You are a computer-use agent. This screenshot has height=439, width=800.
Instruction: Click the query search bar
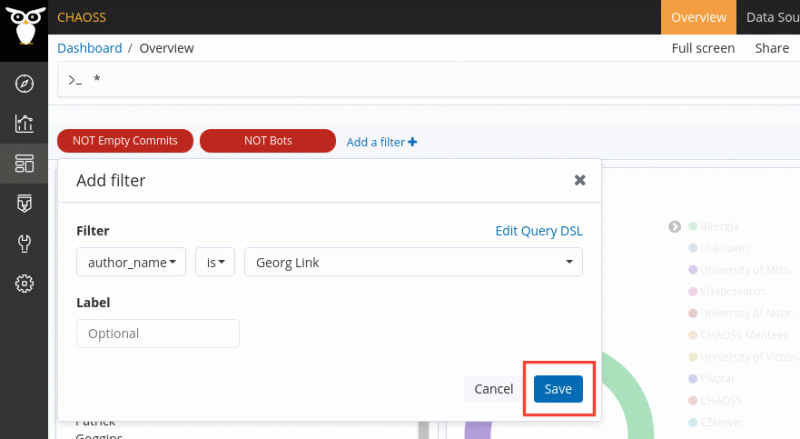429,80
